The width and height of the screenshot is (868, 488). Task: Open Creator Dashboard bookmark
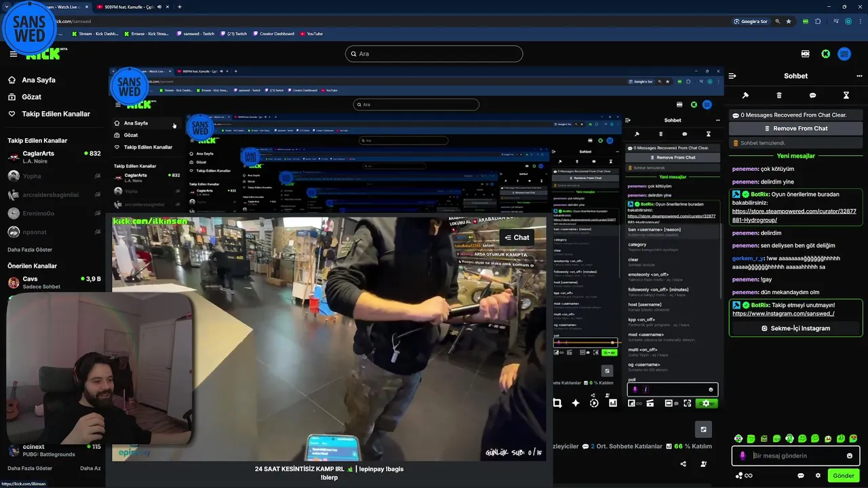click(274, 34)
